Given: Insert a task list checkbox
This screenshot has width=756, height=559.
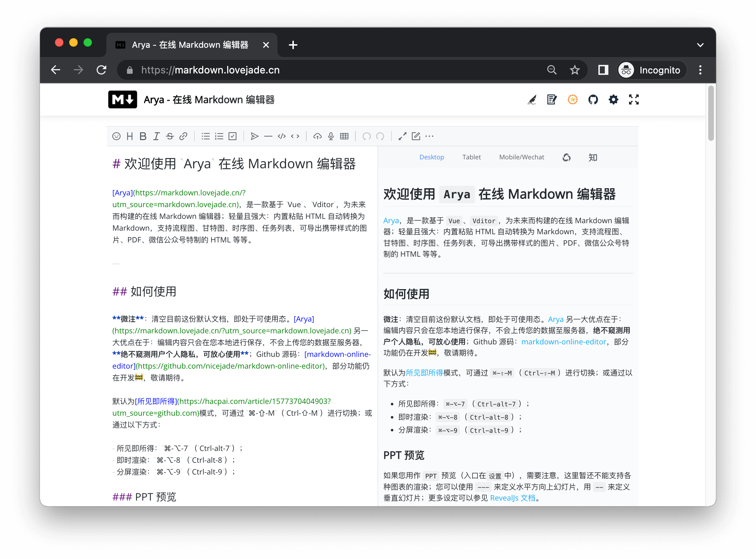Looking at the screenshot, I should pos(233,136).
